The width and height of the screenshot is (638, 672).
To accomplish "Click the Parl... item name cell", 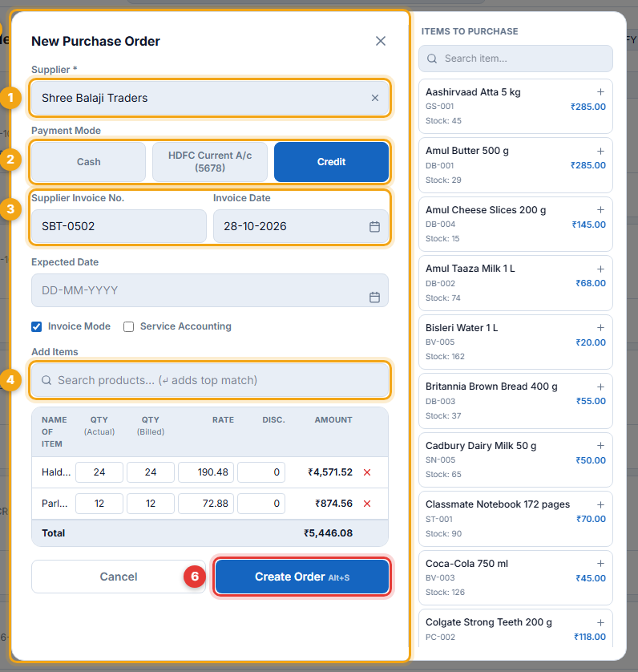I will pyautogui.click(x=55, y=504).
